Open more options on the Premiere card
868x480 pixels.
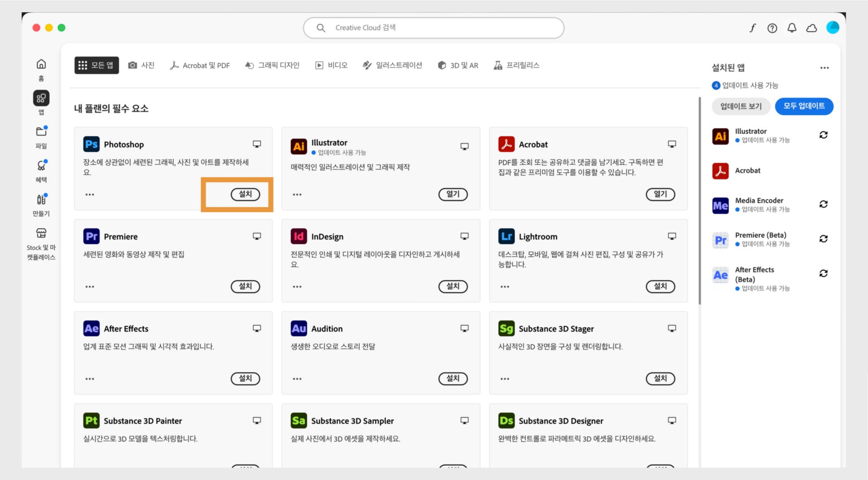[x=90, y=287]
